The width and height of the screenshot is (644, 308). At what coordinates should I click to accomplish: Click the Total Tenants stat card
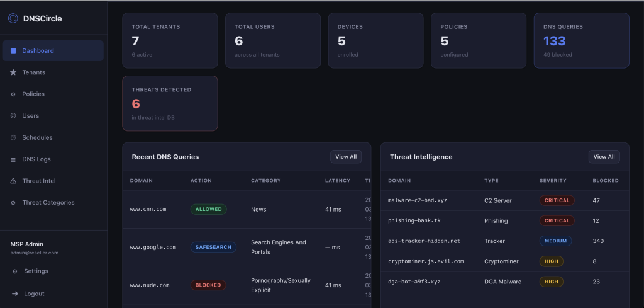(x=170, y=40)
